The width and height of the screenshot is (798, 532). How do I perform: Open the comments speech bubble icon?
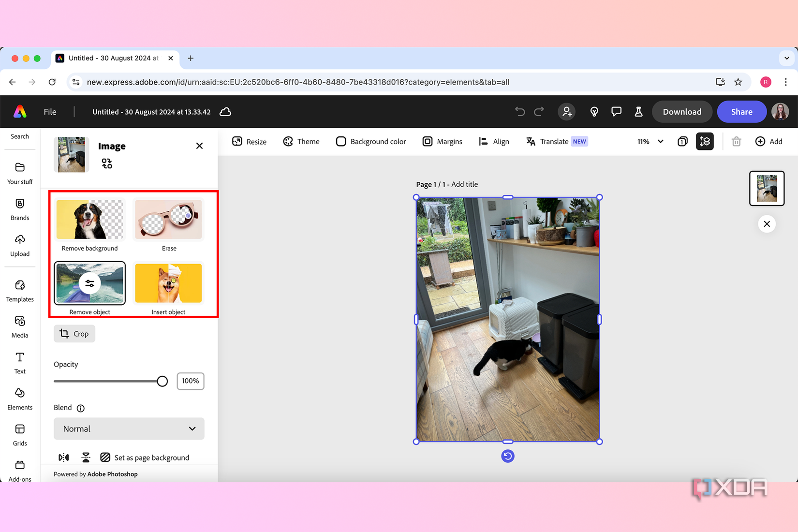616,112
